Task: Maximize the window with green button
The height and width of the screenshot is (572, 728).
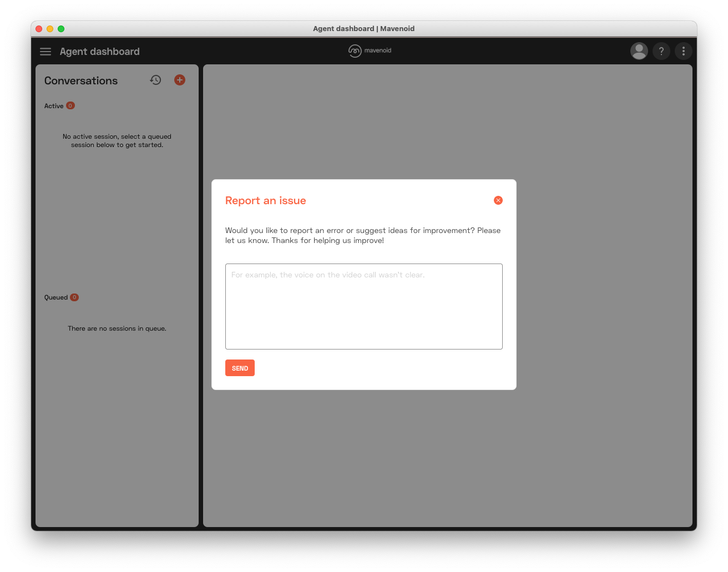Action: (61, 29)
